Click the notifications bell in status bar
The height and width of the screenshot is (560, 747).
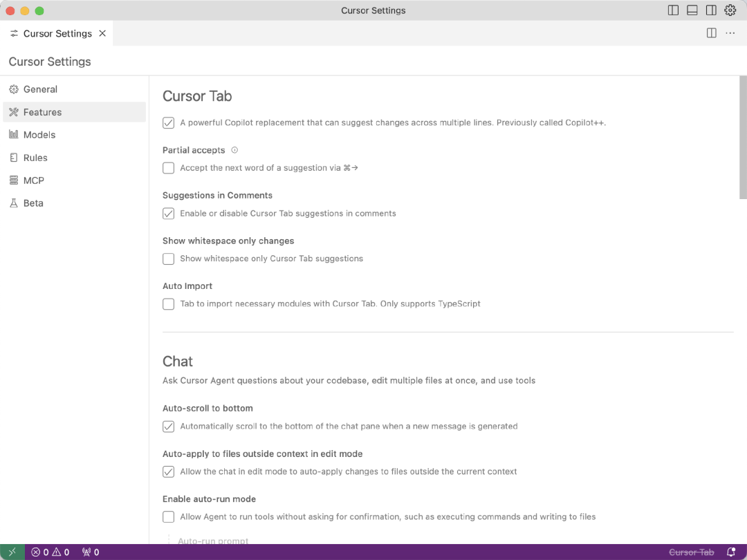731,552
